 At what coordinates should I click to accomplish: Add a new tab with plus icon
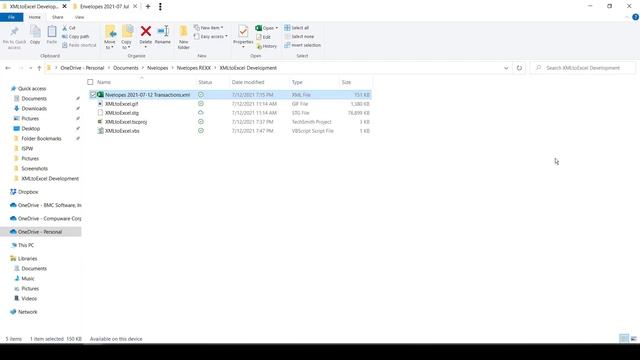click(148, 7)
